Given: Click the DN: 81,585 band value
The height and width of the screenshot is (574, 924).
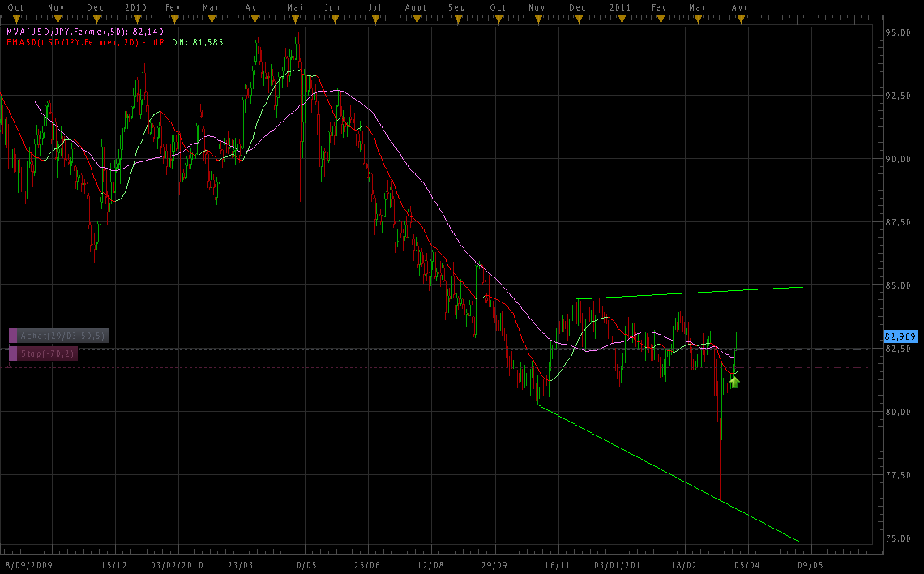Looking at the screenshot, I should (198, 41).
